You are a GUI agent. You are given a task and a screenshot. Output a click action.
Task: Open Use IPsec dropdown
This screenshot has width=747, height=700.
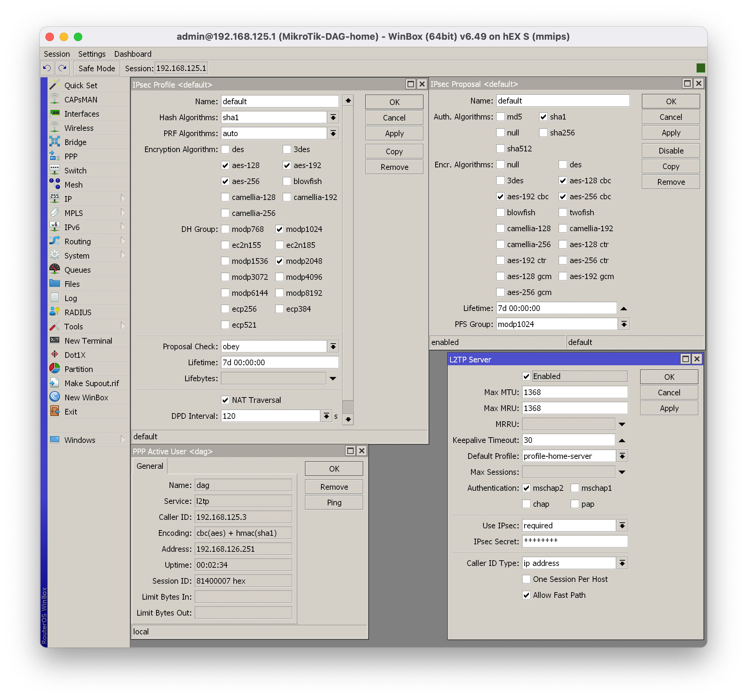click(x=622, y=526)
